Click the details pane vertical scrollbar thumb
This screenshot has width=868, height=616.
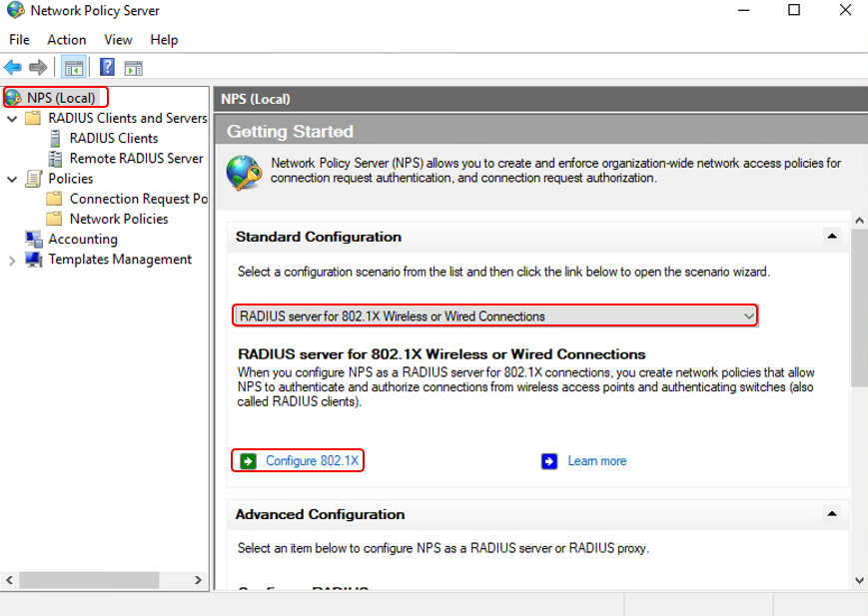[x=859, y=308]
